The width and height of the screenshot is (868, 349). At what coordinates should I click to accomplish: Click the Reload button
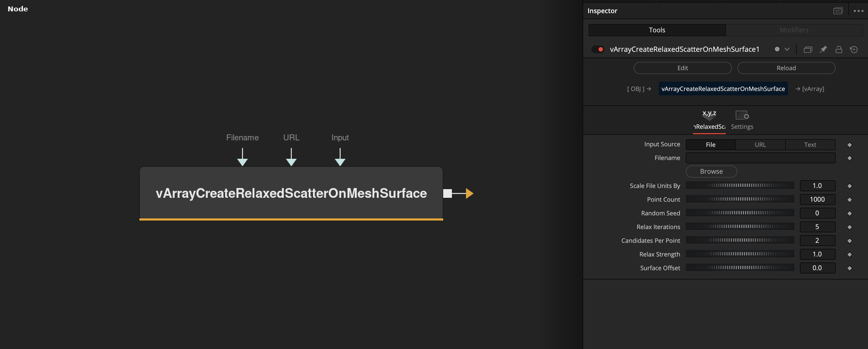[786, 68]
